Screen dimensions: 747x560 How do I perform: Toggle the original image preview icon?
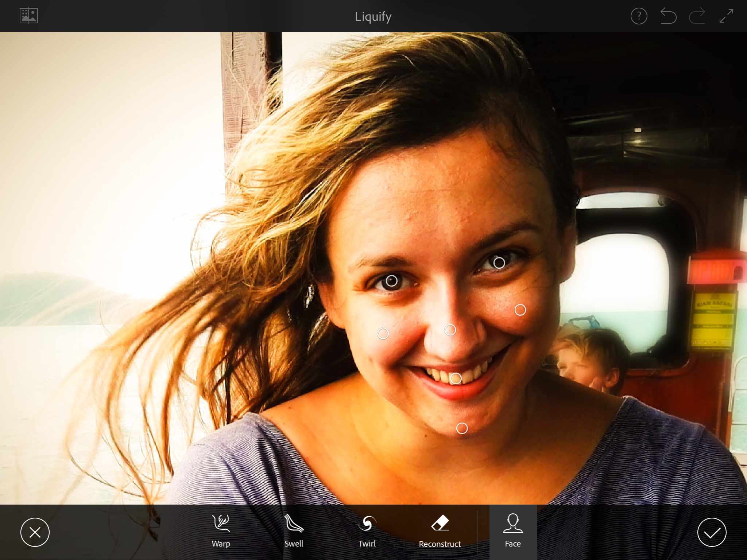pos(29,16)
